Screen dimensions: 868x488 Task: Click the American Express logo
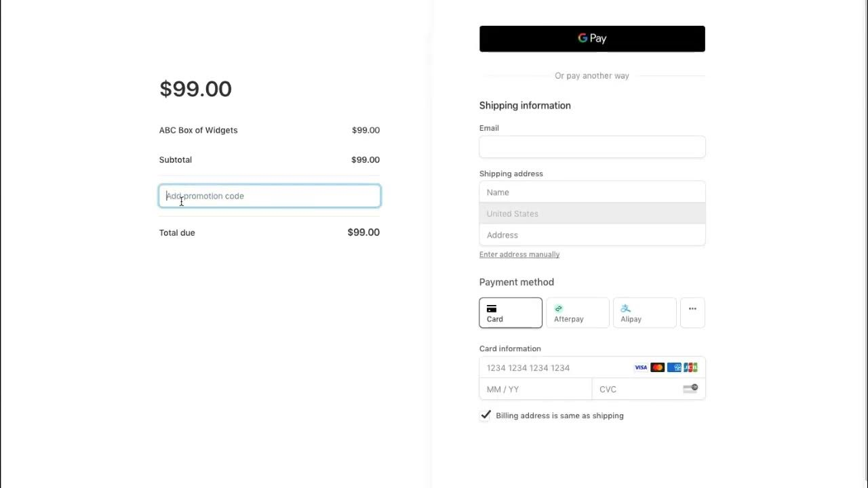pos(674,367)
